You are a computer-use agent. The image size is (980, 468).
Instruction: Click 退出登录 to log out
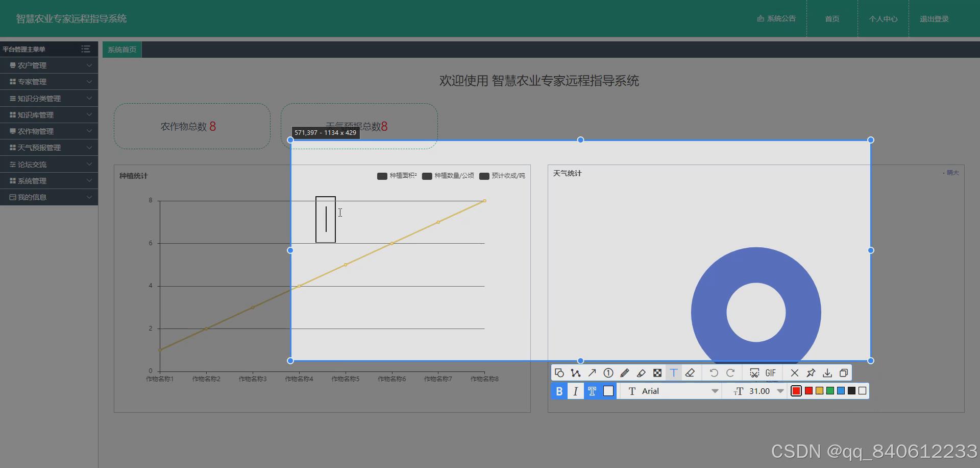[x=934, y=19]
